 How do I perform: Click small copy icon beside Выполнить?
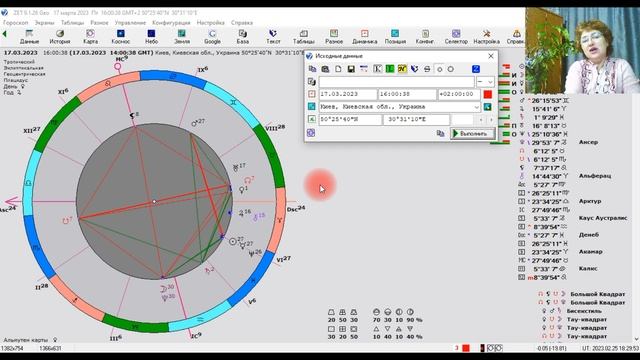pos(440,133)
